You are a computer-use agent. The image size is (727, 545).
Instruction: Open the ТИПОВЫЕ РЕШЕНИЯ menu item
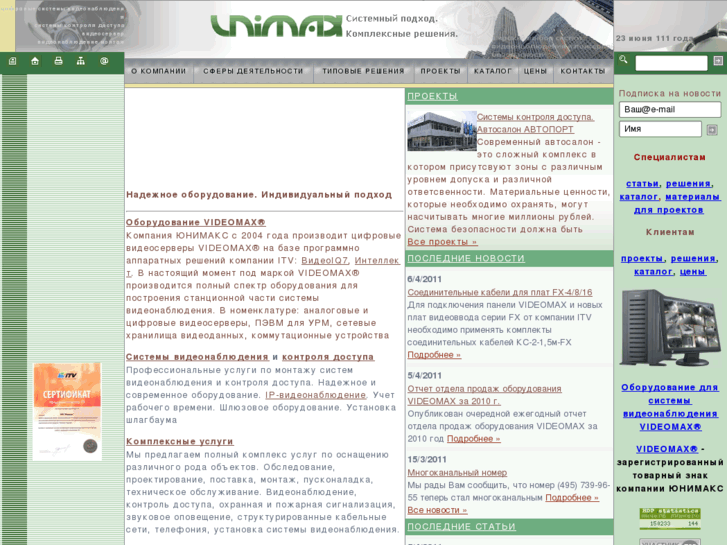coord(363,71)
